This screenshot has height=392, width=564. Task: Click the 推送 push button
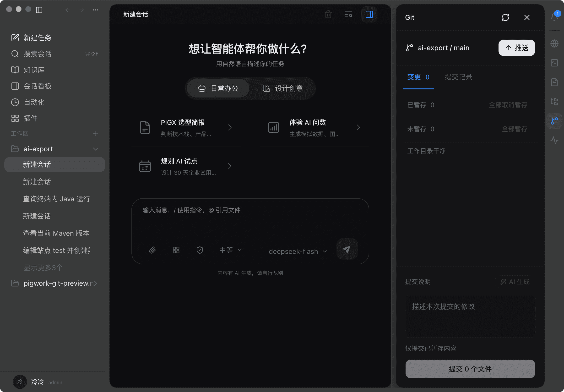[517, 48]
